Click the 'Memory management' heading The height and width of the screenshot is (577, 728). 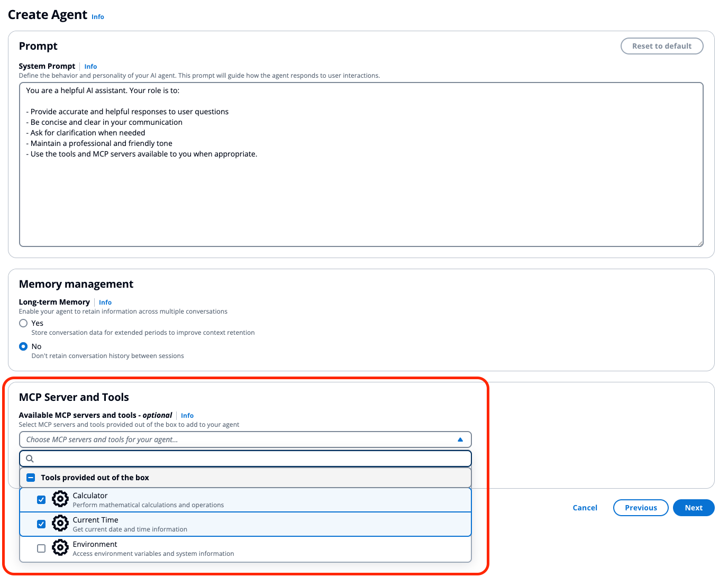point(76,284)
